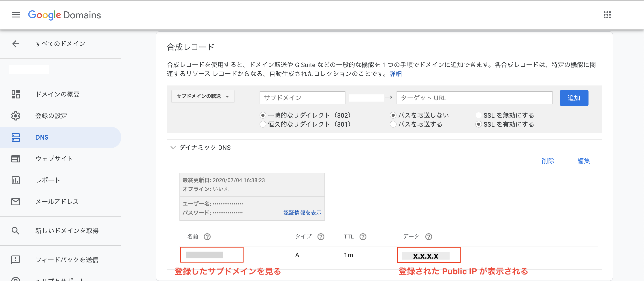644x281 pixels.
Task: Click the ウェブサイト icon in the sidebar
Action: click(x=15, y=159)
